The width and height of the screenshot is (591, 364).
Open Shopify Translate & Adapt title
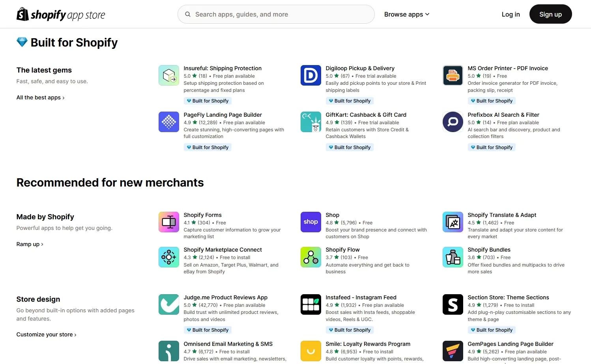tap(502, 215)
